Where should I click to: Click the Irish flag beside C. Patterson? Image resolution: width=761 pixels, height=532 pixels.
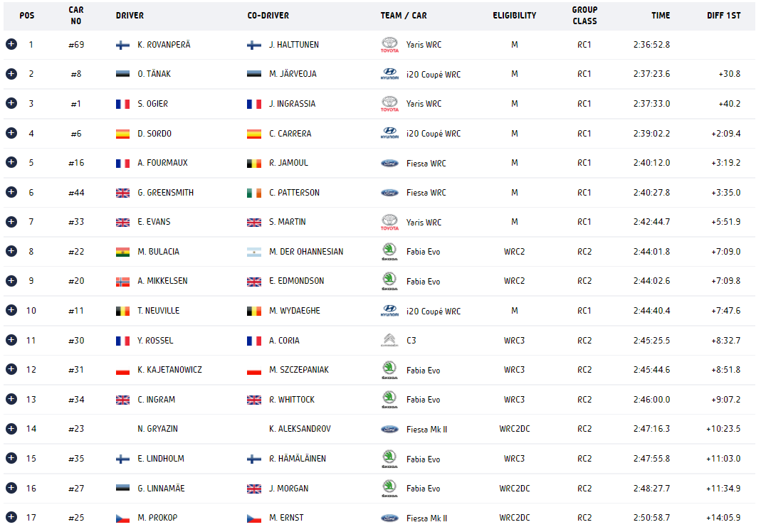click(254, 193)
